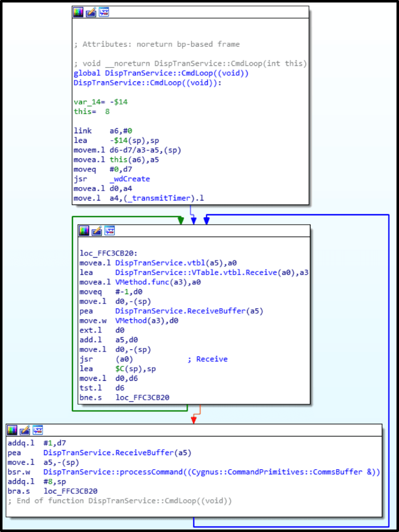
Task: Set node color on the processCommand block
Action: click(12, 430)
